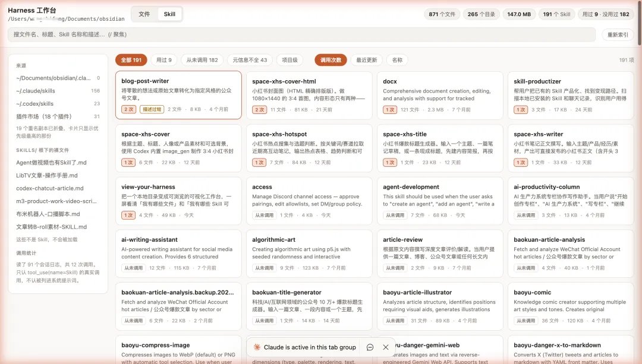This screenshot has height=364, width=642.
Task: Open the space-xhs-writer skill card
Action: click(571, 148)
